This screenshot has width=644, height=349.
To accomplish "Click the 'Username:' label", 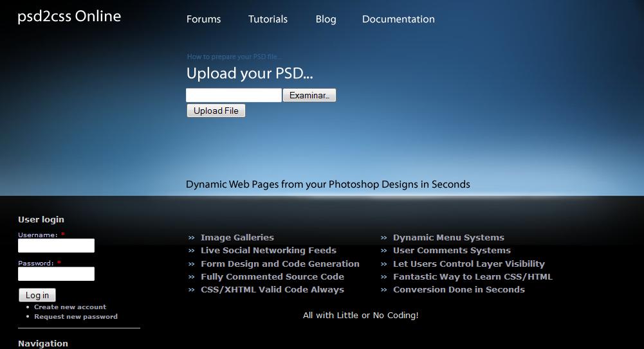I will tap(38, 235).
